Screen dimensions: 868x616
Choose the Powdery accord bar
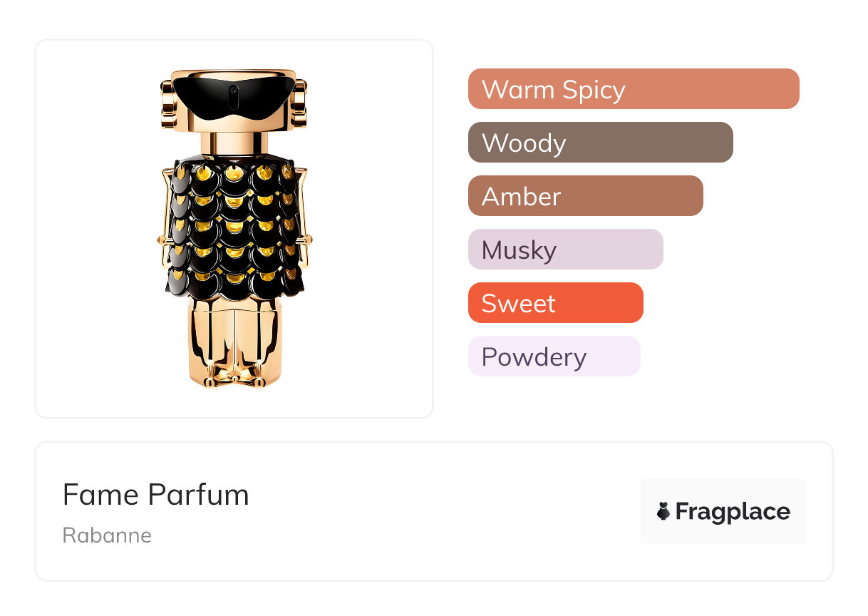(554, 356)
